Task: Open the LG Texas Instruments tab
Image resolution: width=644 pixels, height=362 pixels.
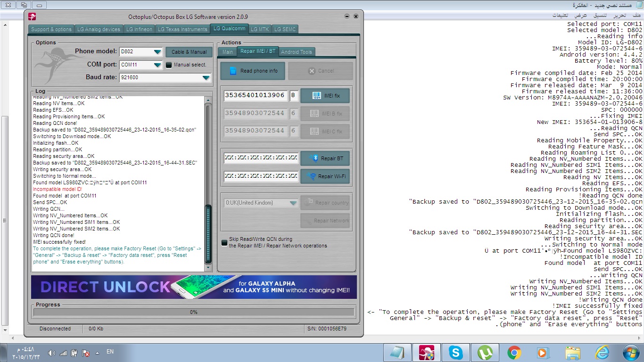Action: (x=182, y=29)
